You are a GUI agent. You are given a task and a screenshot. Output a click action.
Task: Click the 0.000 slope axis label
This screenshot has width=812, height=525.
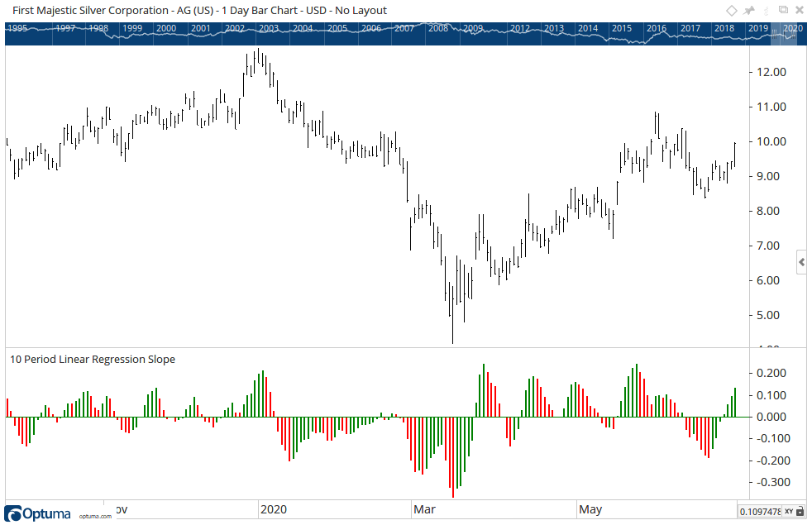771,417
